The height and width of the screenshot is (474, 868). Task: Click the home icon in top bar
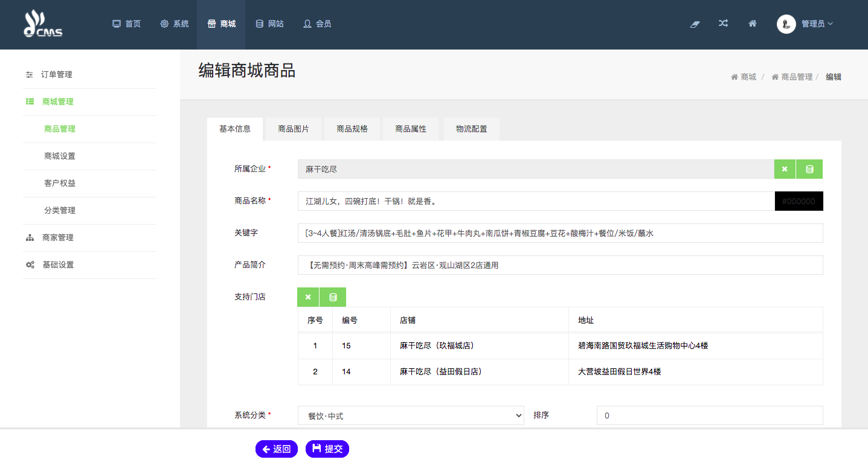click(753, 24)
